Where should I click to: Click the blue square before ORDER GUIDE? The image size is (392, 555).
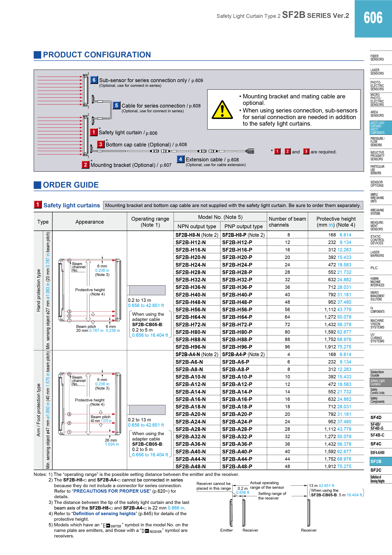pyautogui.click(x=37, y=185)
